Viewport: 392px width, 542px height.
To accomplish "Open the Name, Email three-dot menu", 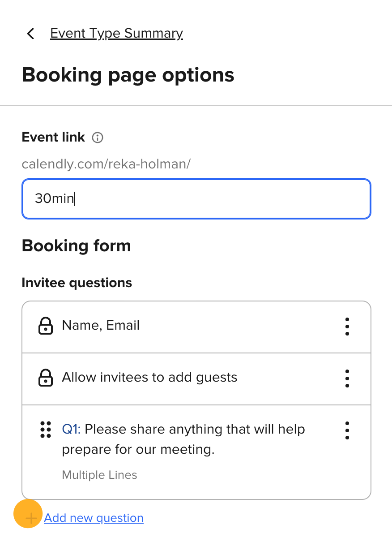I will point(347,327).
